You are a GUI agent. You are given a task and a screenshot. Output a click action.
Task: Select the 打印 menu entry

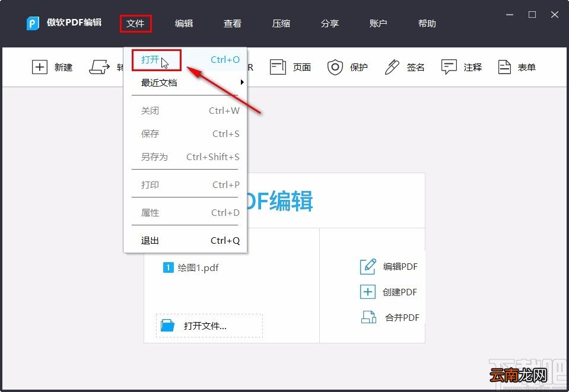(185, 185)
